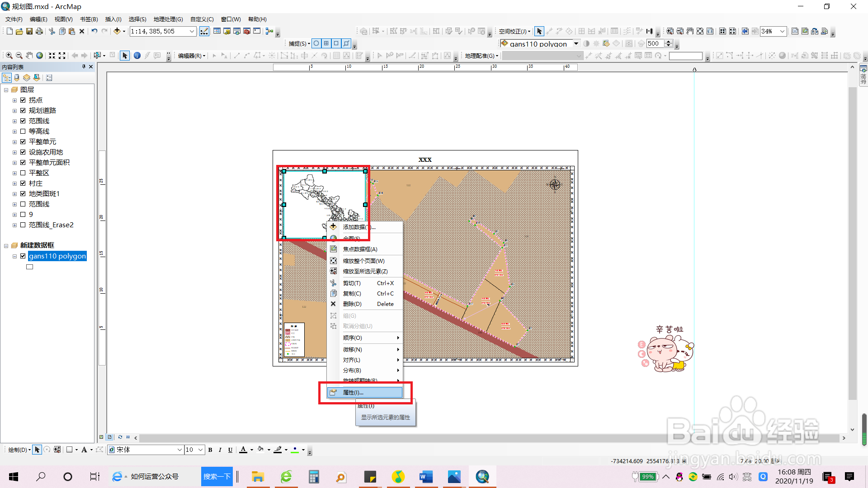Click the Undo arrow icon
Screen dimensions: 868x488
tap(94, 31)
